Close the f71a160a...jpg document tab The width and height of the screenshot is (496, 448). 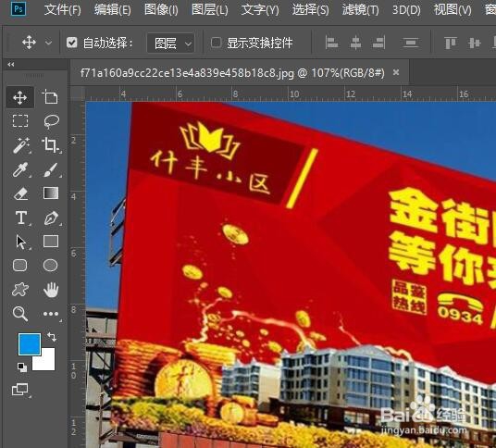[x=396, y=72]
